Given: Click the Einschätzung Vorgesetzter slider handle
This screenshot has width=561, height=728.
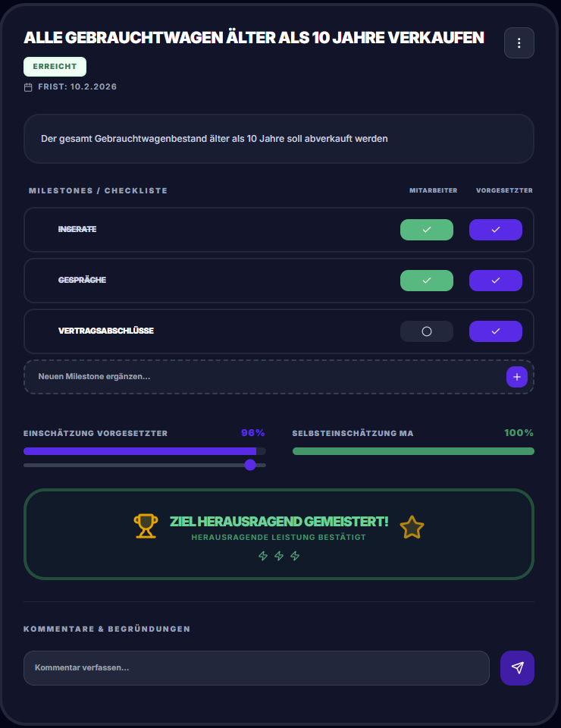Looking at the screenshot, I should [250, 465].
